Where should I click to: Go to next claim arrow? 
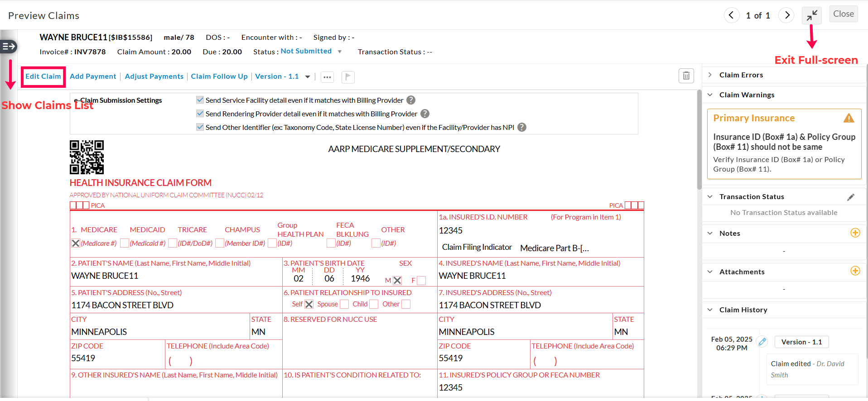tap(787, 15)
